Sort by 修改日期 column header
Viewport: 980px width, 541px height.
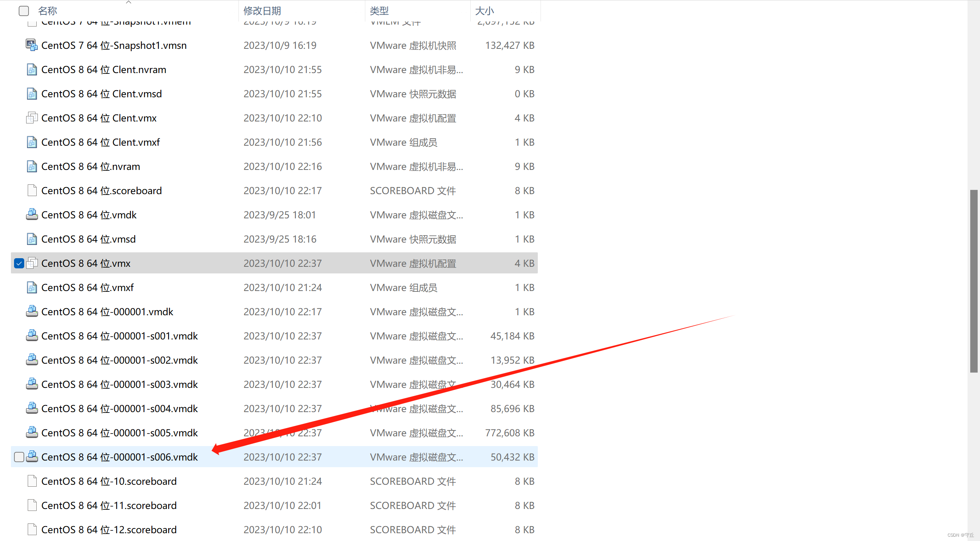pyautogui.click(x=262, y=11)
